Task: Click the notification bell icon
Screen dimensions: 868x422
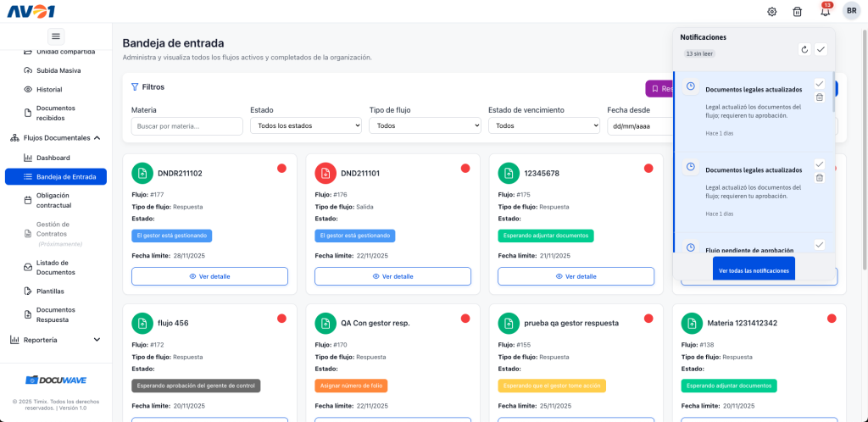Action: [x=825, y=11]
